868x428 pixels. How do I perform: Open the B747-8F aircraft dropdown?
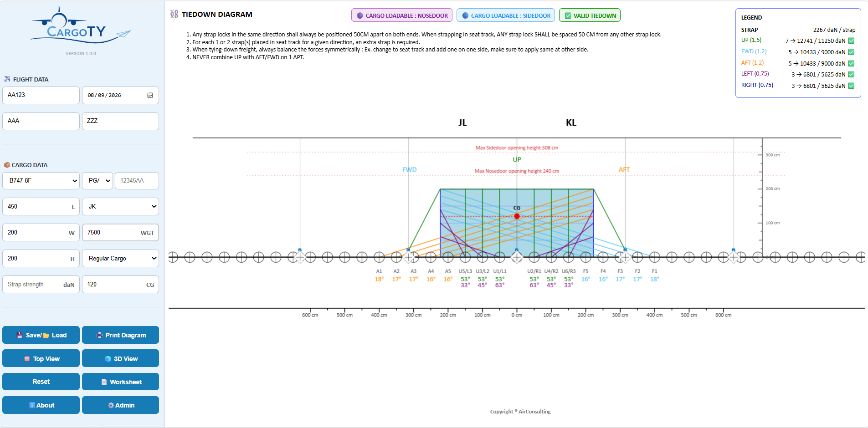(41, 181)
